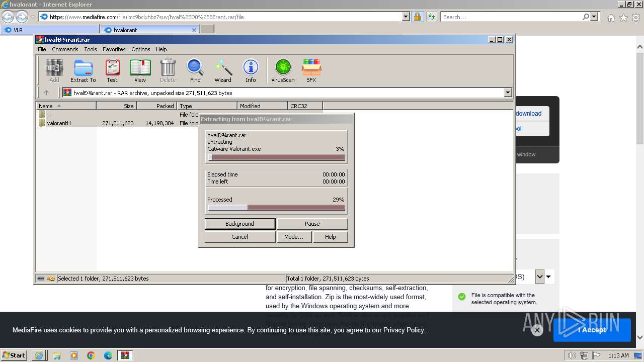Click the IE Search... input box
This screenshot has width=644, height=362.
point(511,17)
